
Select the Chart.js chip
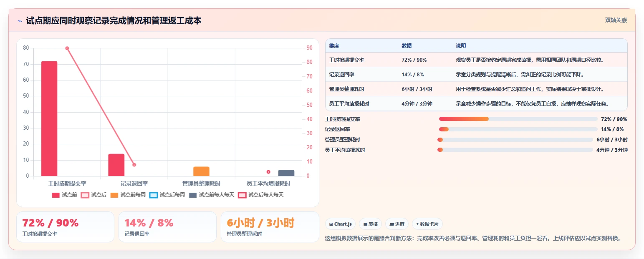pyautogui.click(x=341, y=224)
